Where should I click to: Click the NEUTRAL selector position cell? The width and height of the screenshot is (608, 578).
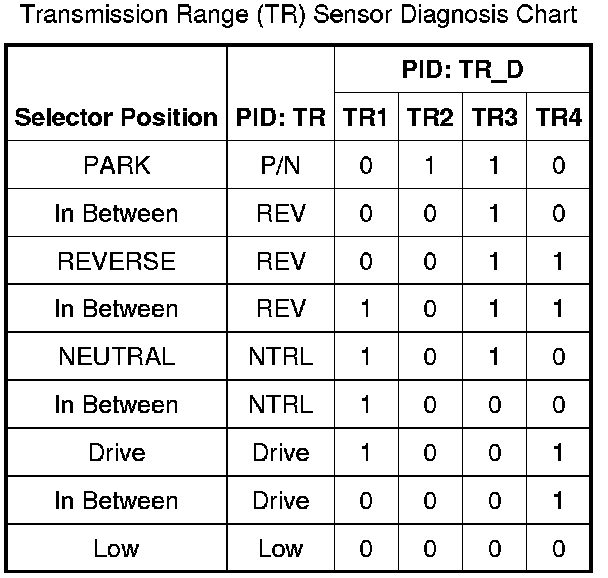coord(116,357)
